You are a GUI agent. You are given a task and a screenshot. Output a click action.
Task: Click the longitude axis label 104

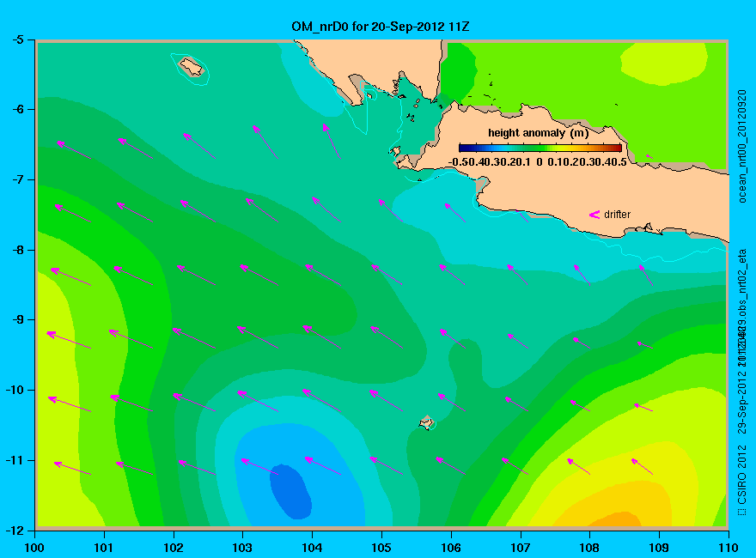tap(312, 548)
